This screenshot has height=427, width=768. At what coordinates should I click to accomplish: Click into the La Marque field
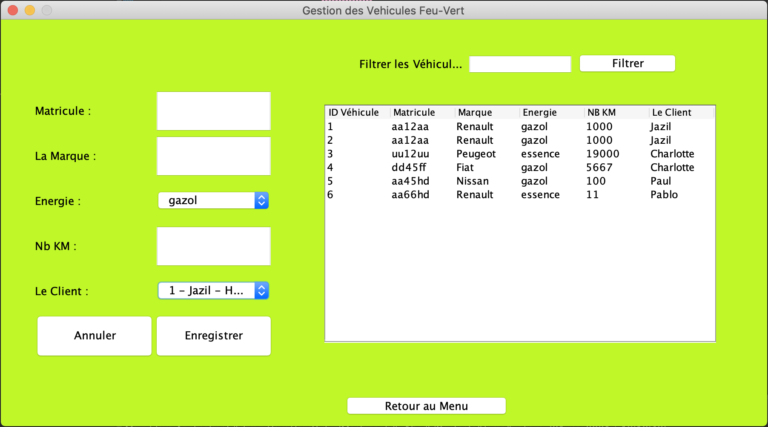click(x=213, y=156)
